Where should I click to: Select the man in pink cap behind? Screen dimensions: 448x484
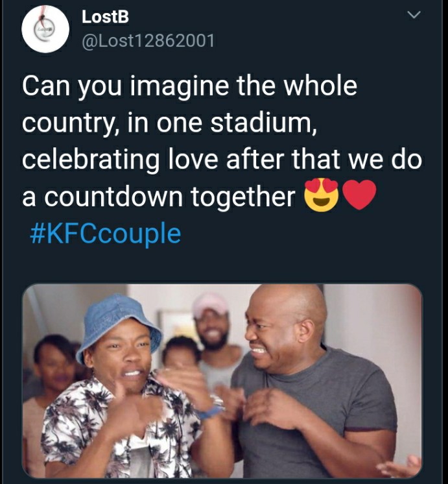pyautogui.click(x=213, y=333)
